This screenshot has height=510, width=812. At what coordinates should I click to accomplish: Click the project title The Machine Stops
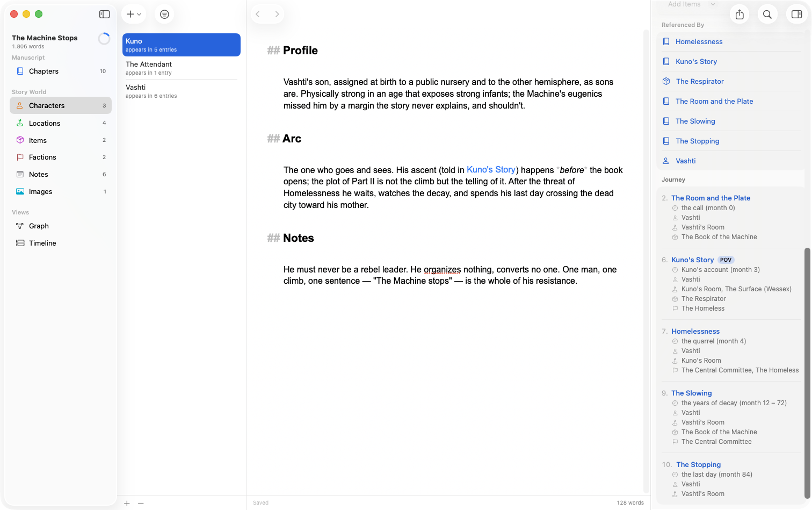pos(45,38)
